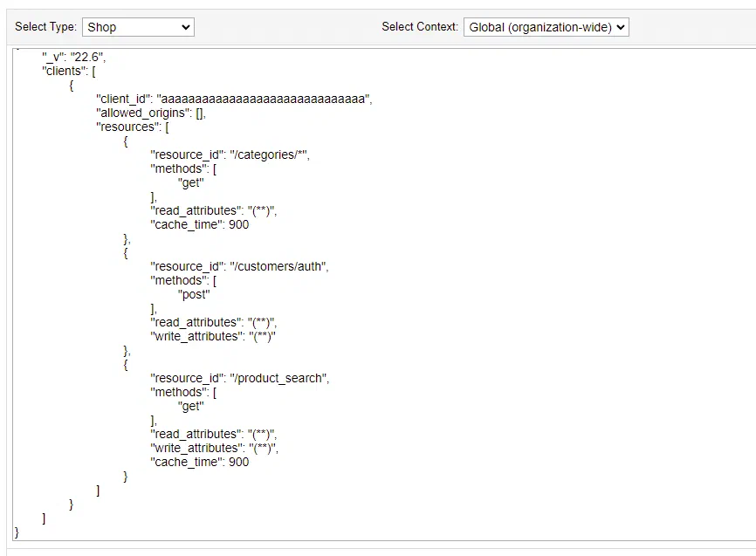Click the "/customers/auth" resource_id line
Viewport: 756px width, 556px height.
(x=239, y=267)
